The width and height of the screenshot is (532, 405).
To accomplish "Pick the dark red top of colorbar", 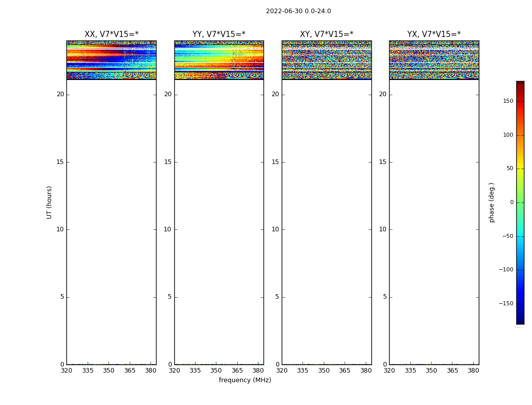I will [520, 84].
